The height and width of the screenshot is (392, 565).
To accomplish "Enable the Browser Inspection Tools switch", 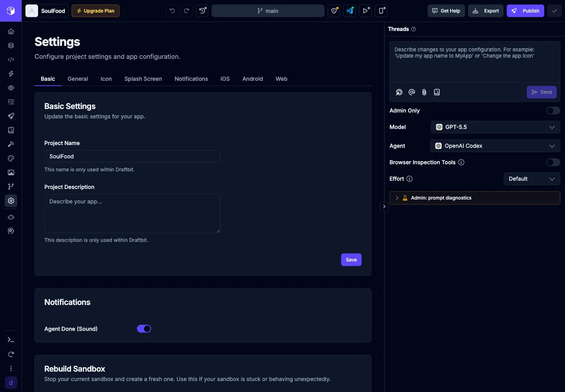I will tap(553, 162).
